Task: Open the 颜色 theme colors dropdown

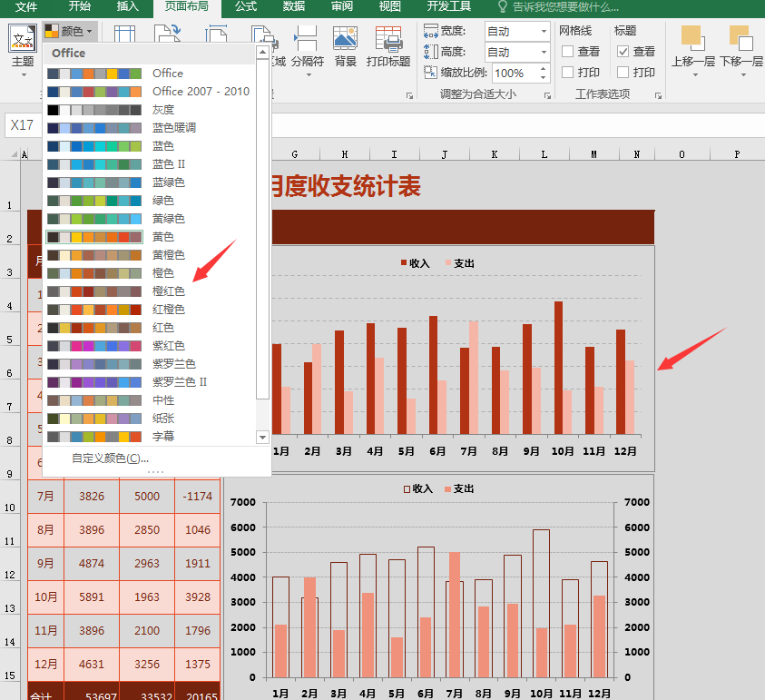Action: pyautogui.click(x=70, y=32)
